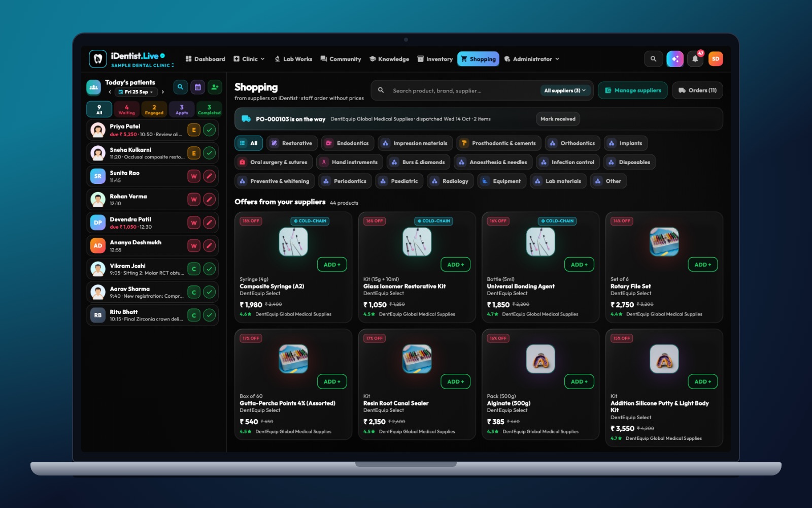This screenshot has height=508, width=812.
Task: Open the Fri 25 Sep date picker
Action: [x=136, y=92]
